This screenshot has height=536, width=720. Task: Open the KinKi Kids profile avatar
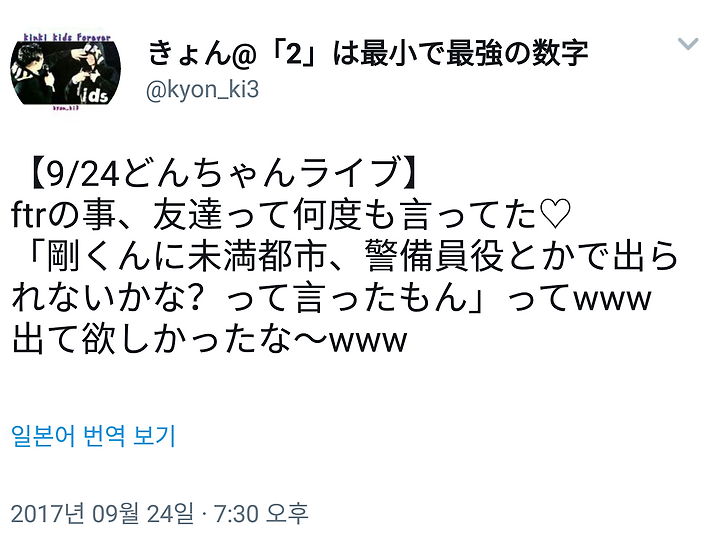click(65, 72)
